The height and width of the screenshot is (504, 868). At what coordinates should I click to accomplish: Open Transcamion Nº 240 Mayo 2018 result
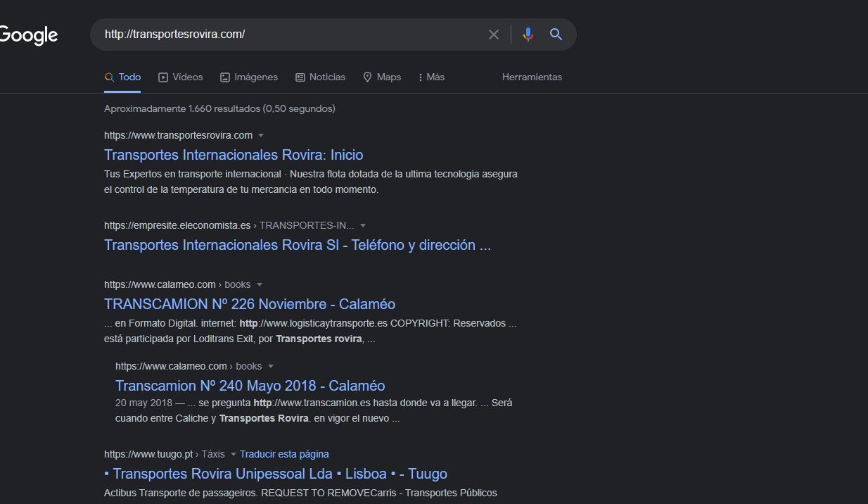pyautogui.click(x=250, y=386)
